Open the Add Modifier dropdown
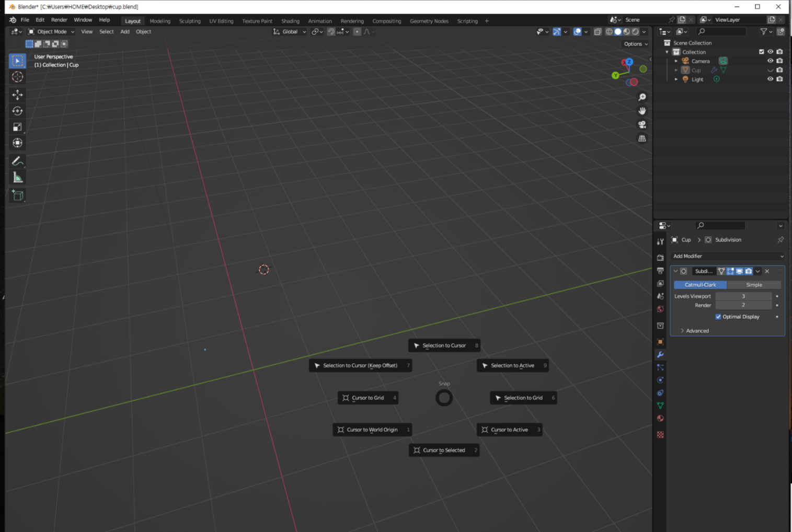This screenshot has width=792, height=532. (x=728, y=256)
